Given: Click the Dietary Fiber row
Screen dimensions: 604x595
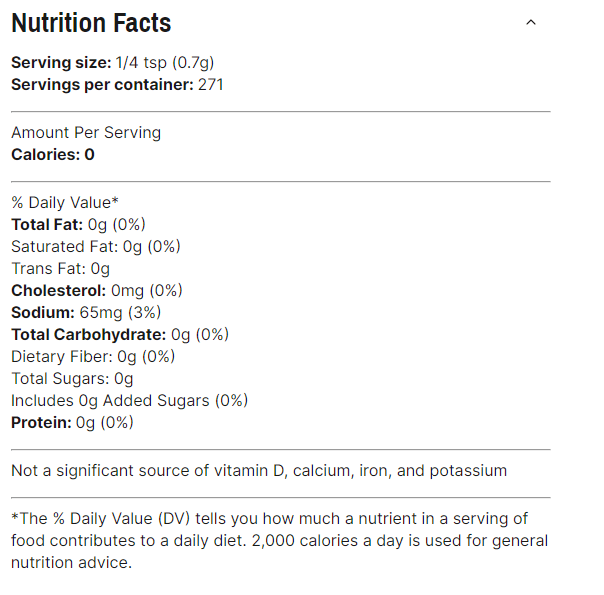Looking at the screenshot, I should pyautogui.click(x=93, y=357).
